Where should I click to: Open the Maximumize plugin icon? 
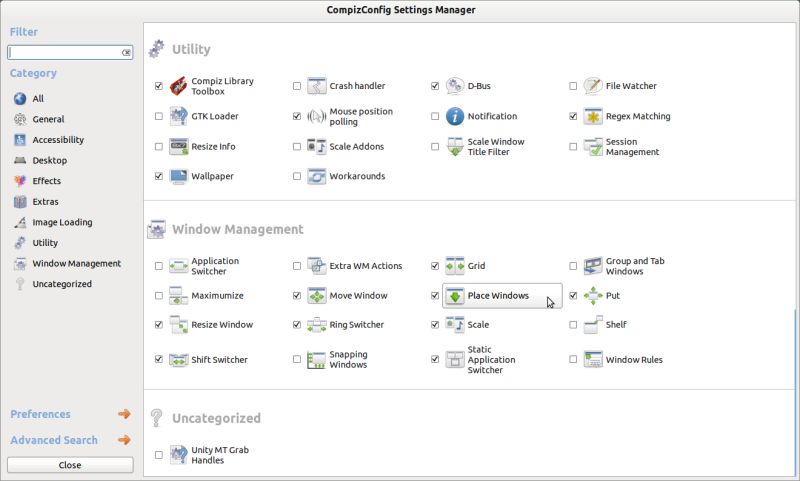[x=179, y=295]
